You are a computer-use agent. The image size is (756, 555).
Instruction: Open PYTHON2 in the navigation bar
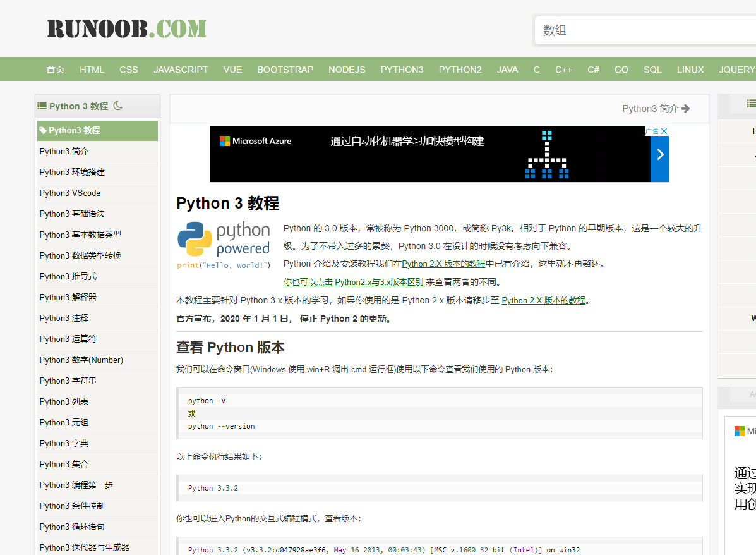(460, 70)
